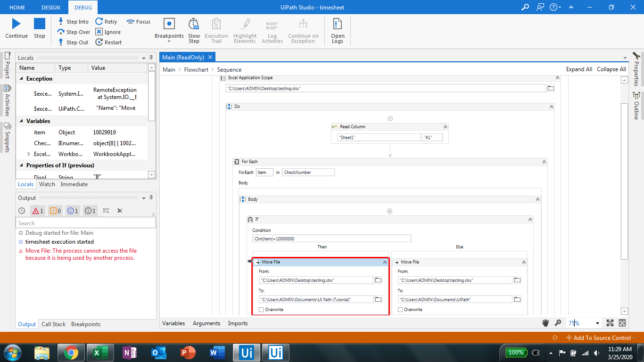The image size is (644, 362).
Task: Enable Overwrite in the Else branch Move File
Action: point(400,310)
